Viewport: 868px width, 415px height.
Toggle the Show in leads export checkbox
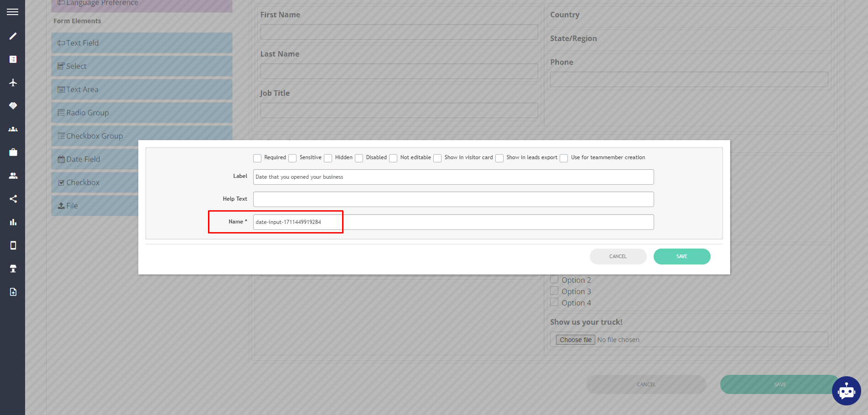click(499, 158)
